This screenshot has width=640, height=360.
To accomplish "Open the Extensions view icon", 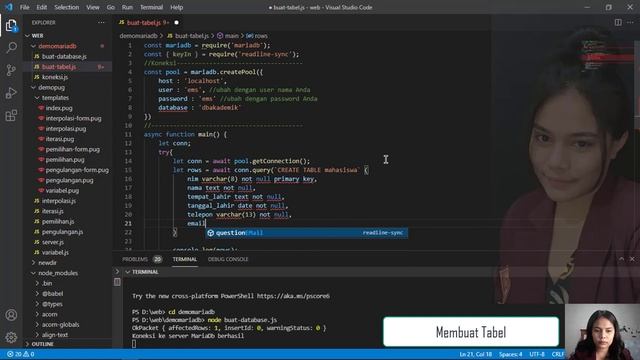I will point(11,116).
